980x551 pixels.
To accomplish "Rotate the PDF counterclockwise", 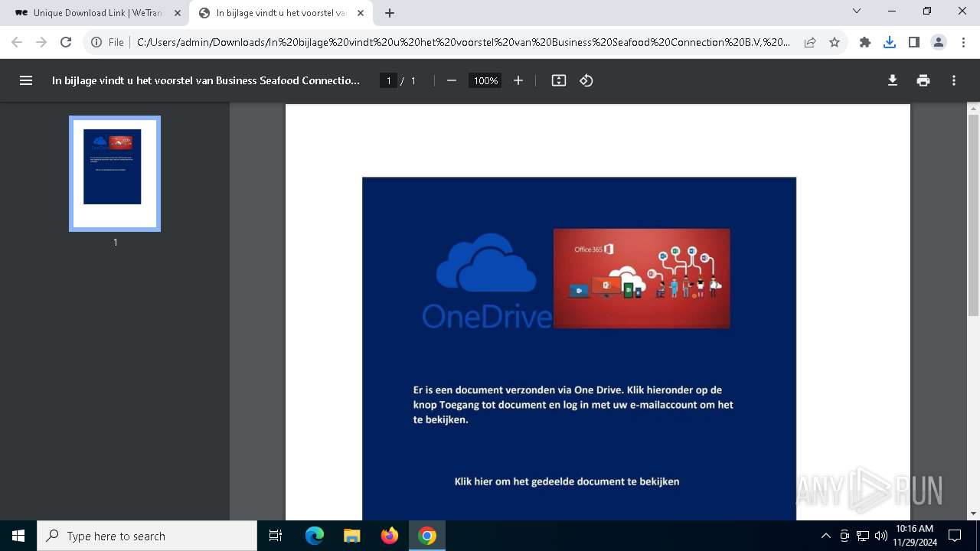I will 586,80.
